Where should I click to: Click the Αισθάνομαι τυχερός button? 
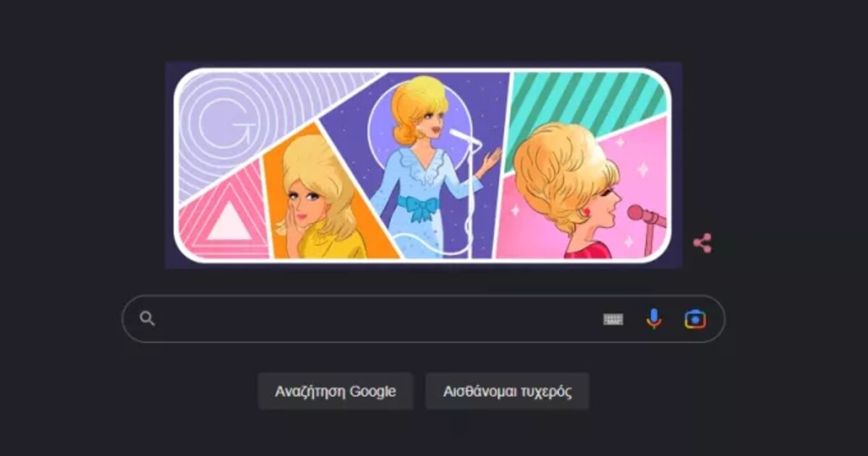click(508, 392)
